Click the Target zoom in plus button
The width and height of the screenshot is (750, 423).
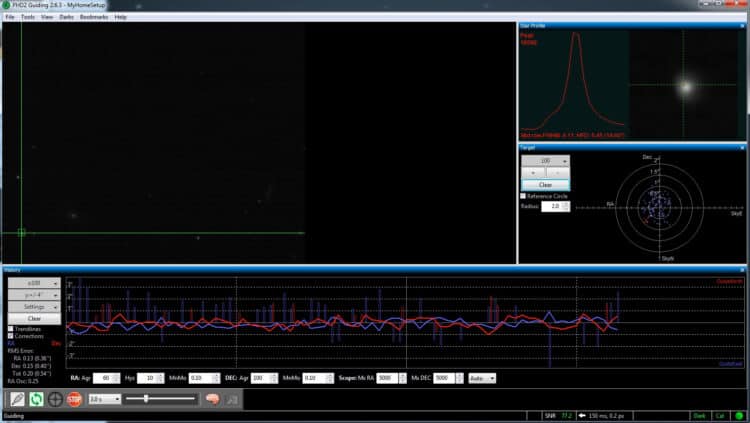(x=533, y=173)
